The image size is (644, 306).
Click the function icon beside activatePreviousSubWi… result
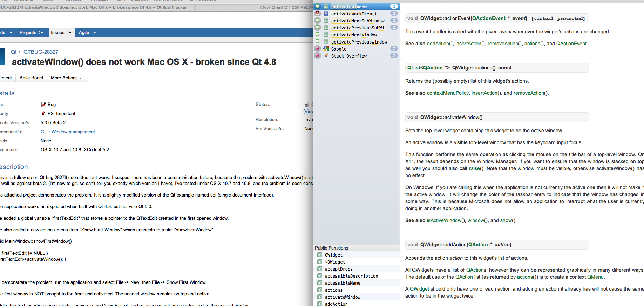click(326, 28)
